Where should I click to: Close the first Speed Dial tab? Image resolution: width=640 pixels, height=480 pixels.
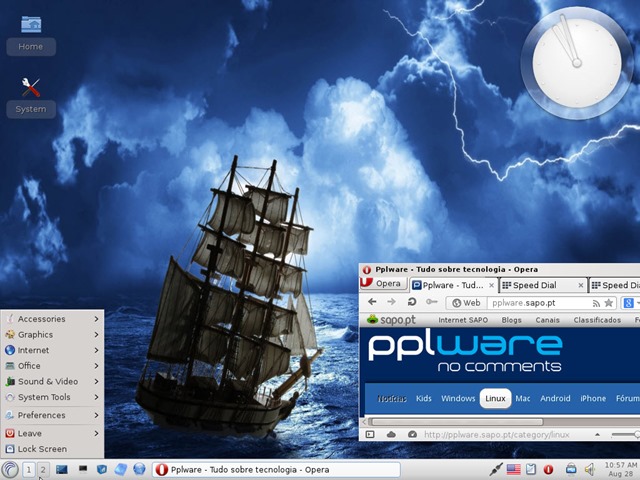coord(581,285)
